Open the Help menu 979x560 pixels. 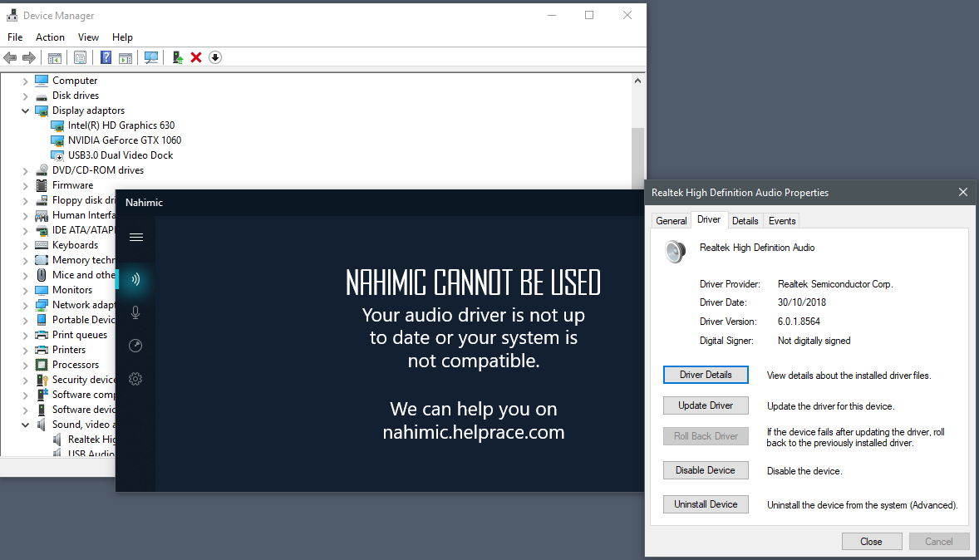[122, 37]
